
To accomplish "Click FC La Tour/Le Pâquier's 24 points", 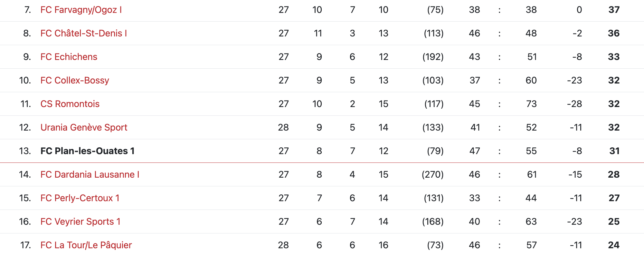I will pyautogui.click(x=613, y=245).
